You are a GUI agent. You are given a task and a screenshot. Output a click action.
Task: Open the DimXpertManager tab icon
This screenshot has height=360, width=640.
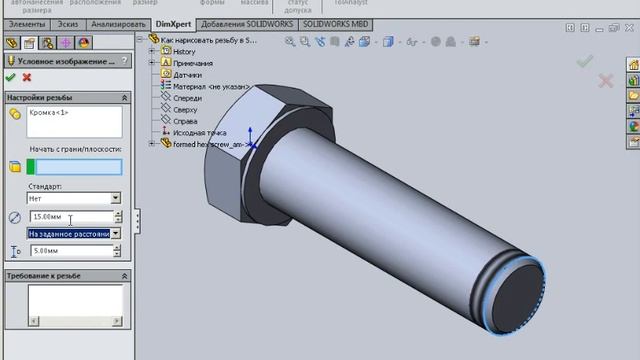coord(66,43)
